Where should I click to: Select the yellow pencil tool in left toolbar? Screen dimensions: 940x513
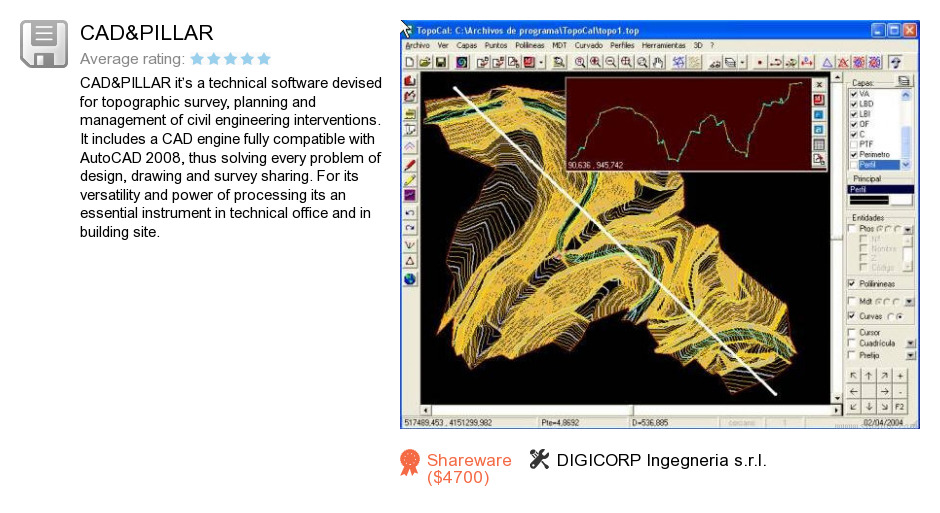point(410,180)
